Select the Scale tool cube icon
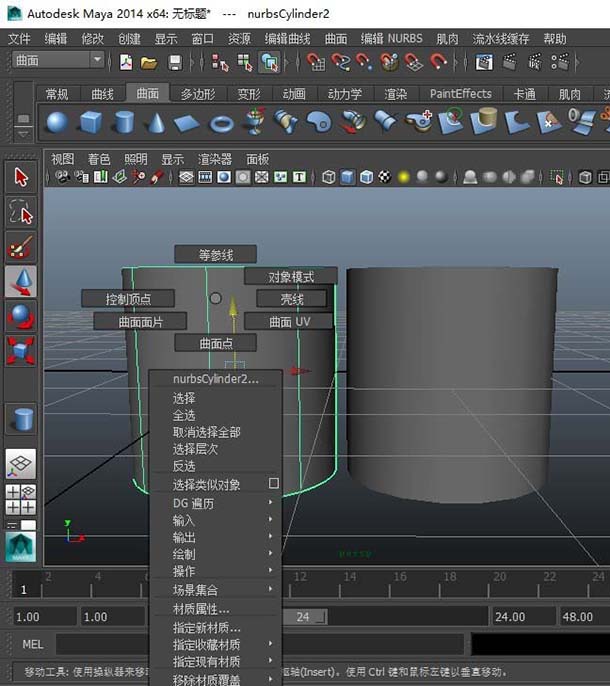This screenshot has width=610, height=686. pyautogui.click(x=21, y=351)
